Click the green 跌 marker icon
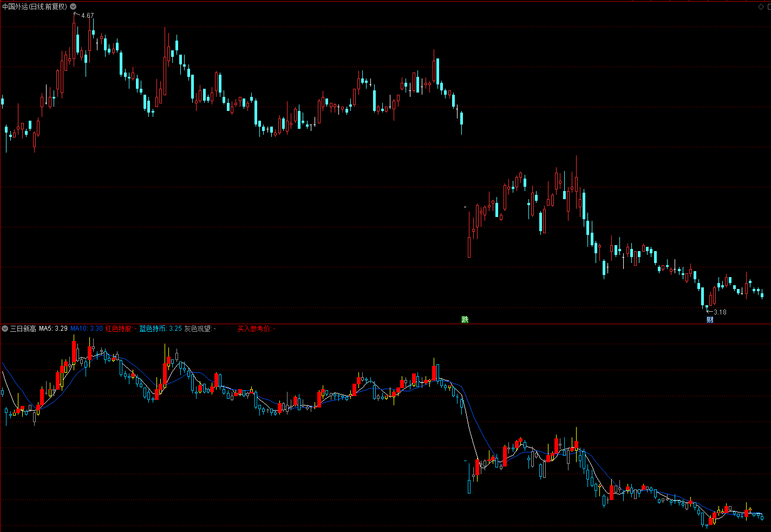This screenshot has width=771, height=532. 465,319
